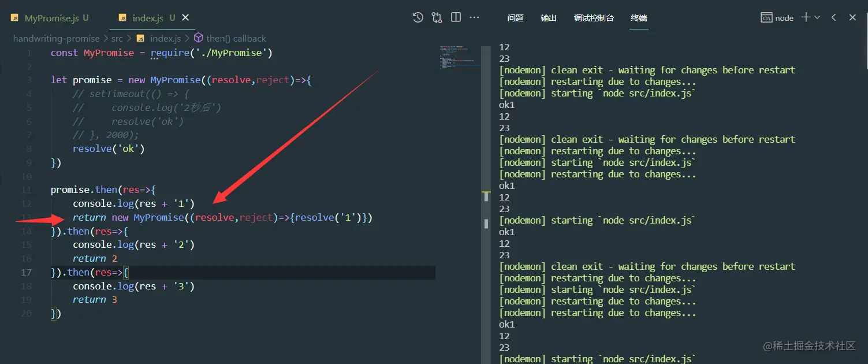Click the node terminal shell icon
868x364 pixels.
(x=766, y=18)
